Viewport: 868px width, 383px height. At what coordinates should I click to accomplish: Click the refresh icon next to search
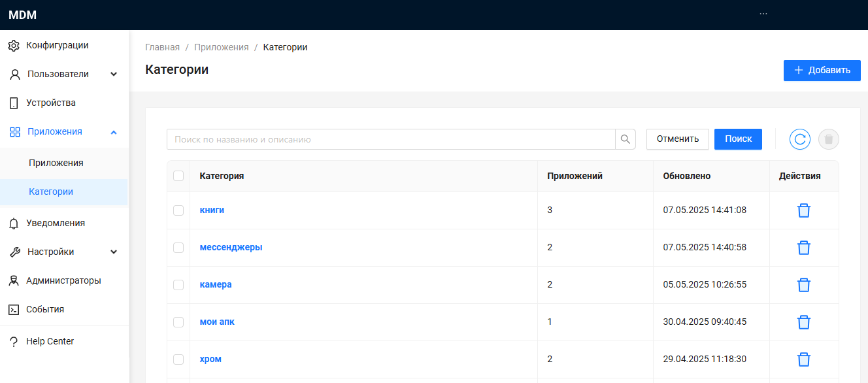800,139
